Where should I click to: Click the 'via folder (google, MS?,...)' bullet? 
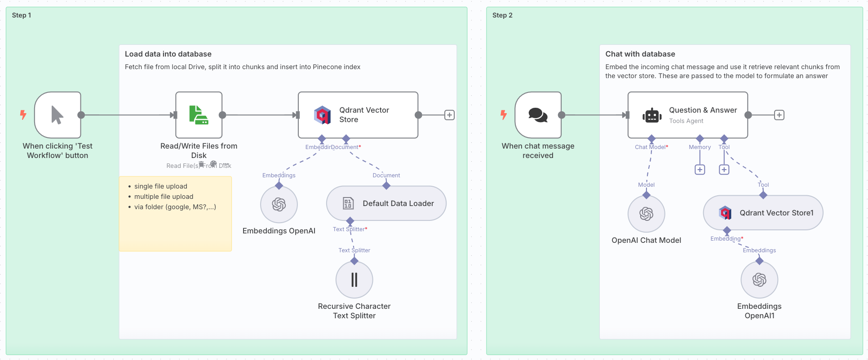(x=175, y=207)
